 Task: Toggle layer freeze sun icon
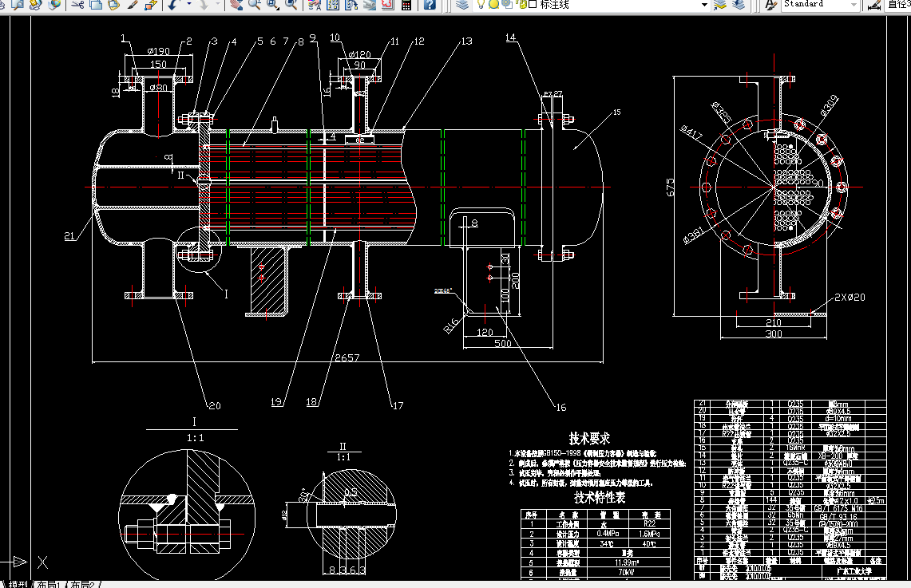click(493, 5)
